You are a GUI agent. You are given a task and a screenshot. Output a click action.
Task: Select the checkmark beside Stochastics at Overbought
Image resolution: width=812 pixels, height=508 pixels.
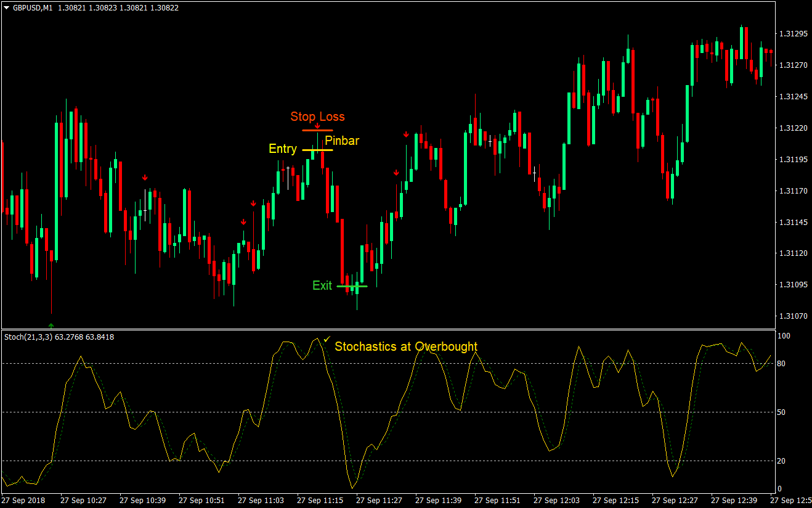(327, 339)
